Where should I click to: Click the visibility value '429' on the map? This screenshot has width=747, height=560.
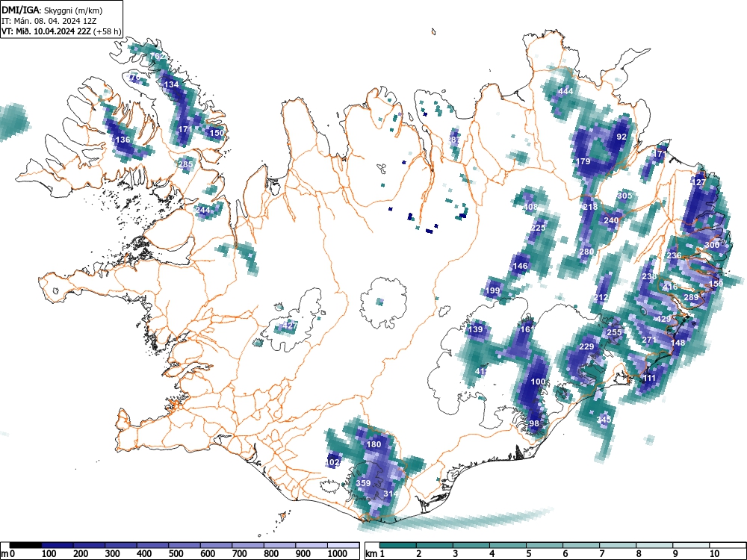663,319
